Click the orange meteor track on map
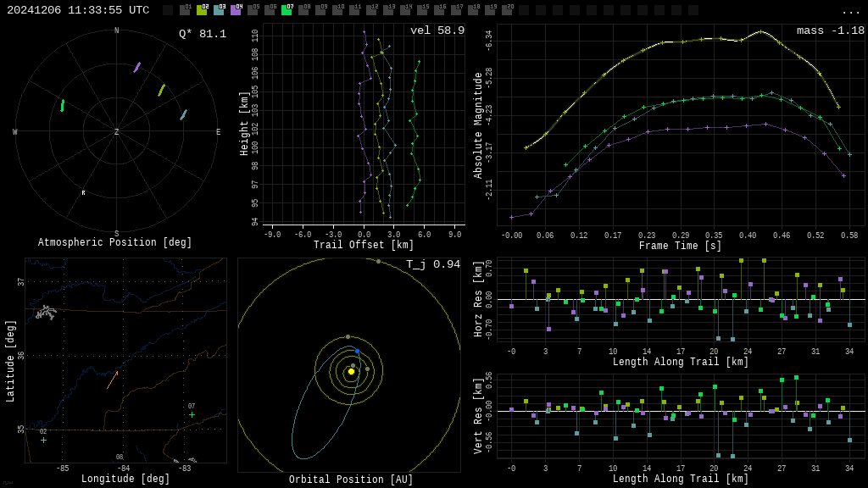 112,380
